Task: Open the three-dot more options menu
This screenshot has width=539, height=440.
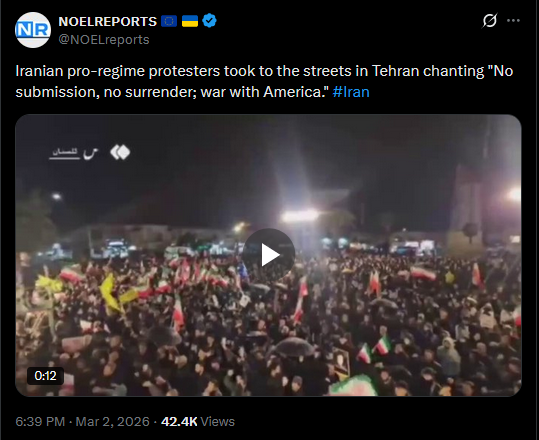Action: [x=513, y=21]
